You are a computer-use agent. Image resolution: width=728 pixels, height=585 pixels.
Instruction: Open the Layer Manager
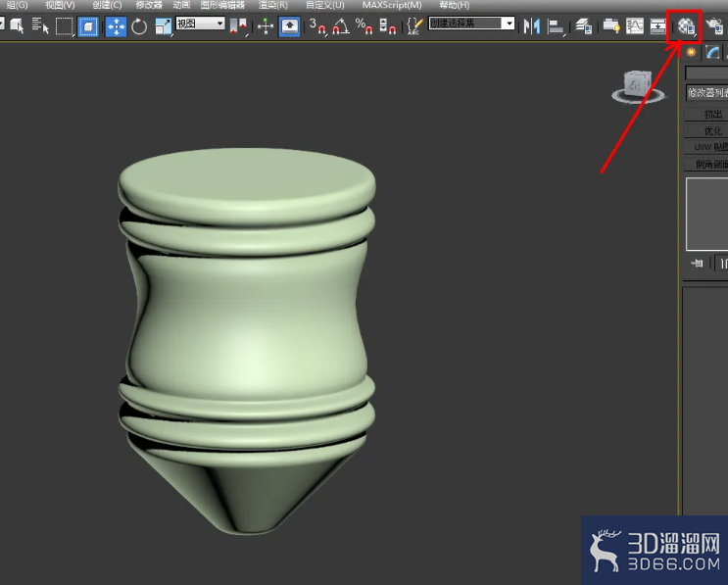pos(584,26)
